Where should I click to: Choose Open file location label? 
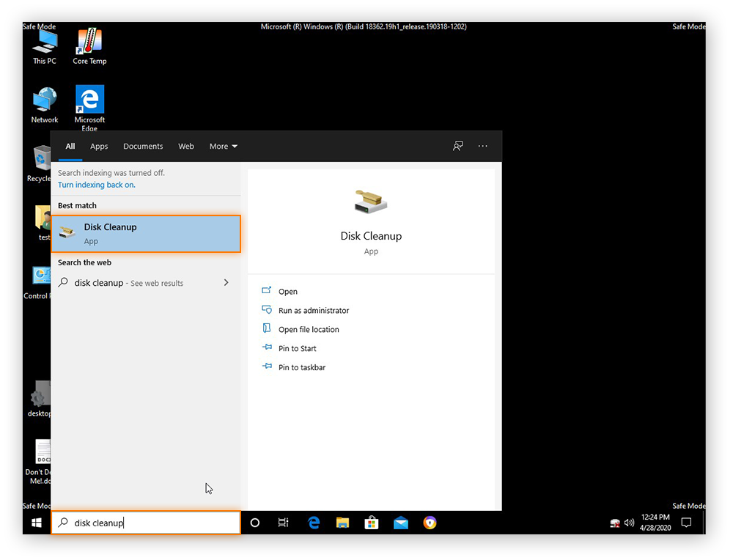click(x=309, y=329)
